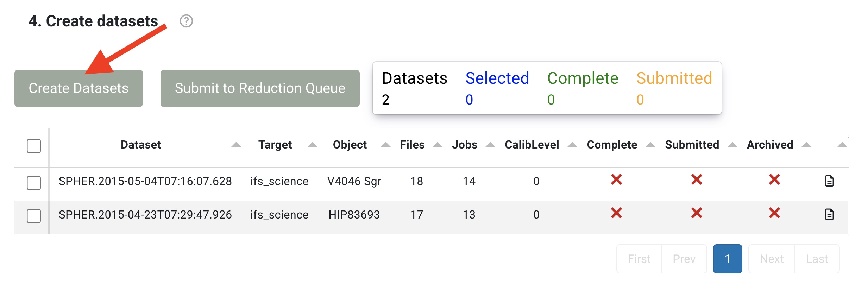This screenshot has height=290, width=868.
Task: Click Complete red X for V4046 Sgr row
Action: point(616,179)
